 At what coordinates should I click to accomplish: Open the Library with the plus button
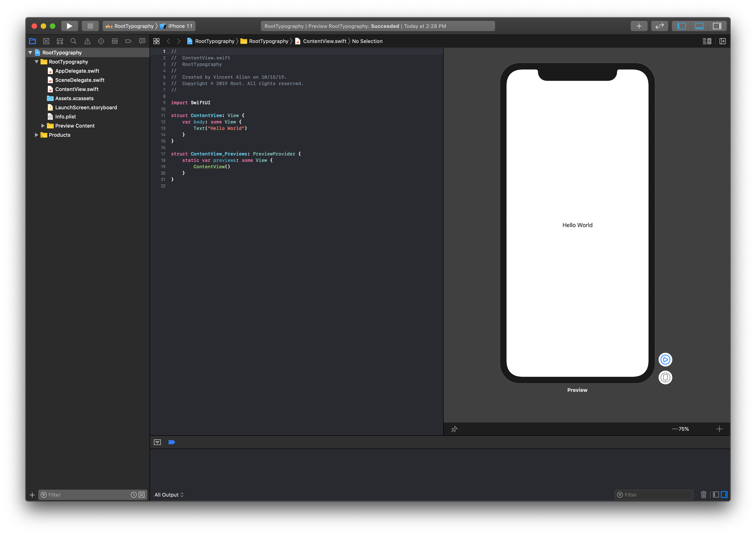pyautogui.click(x=639, y=26)
